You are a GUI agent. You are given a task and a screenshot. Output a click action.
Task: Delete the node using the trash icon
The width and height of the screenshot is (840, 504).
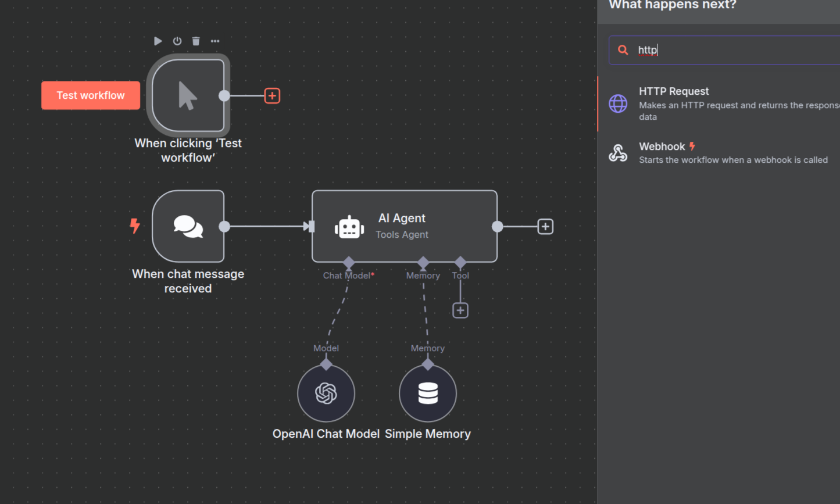pos(196,41)
